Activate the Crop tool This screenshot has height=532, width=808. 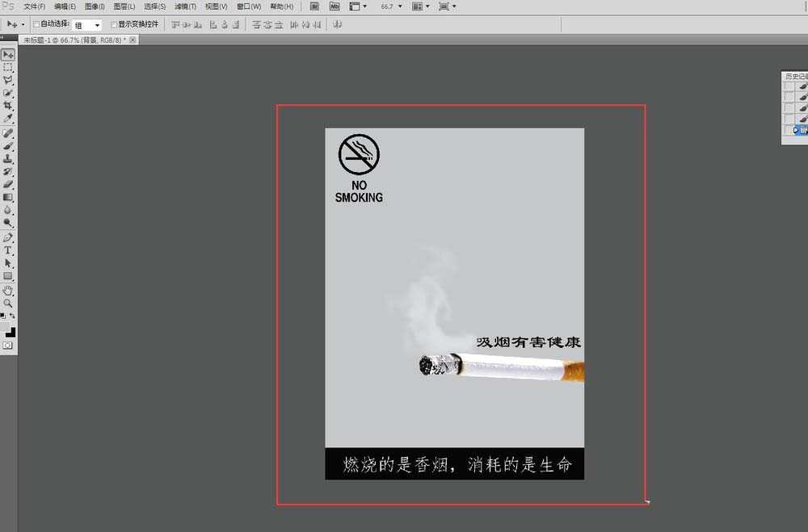[9, 107]
